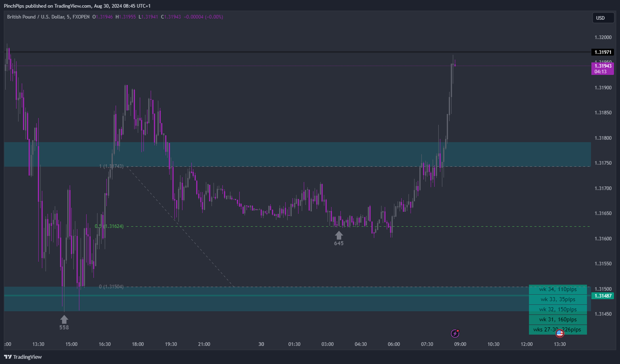Click the 1.31971 black price label
620x364 pixels.
point(603,52)
